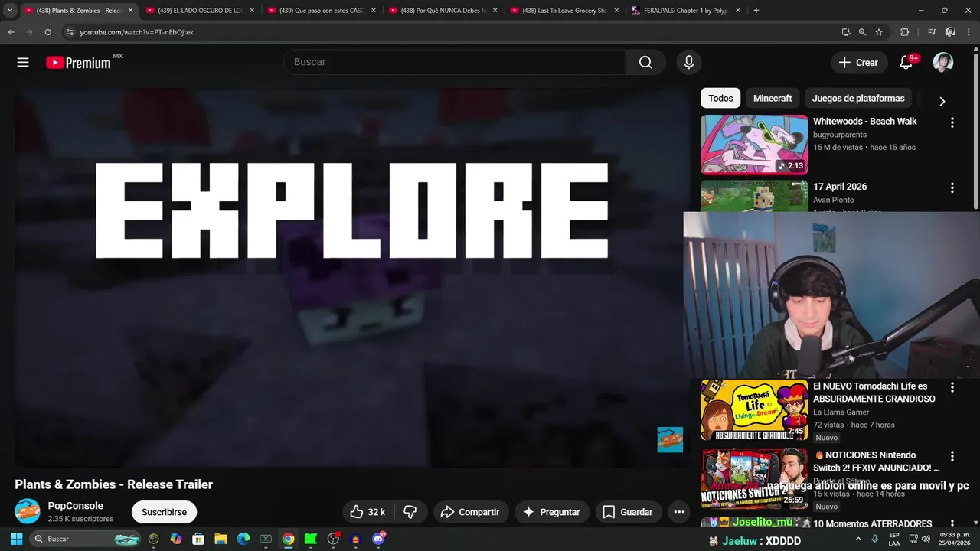Viewport: 980px width, 551px height.
Task: Click the Crear button
Action: (859, 63)
